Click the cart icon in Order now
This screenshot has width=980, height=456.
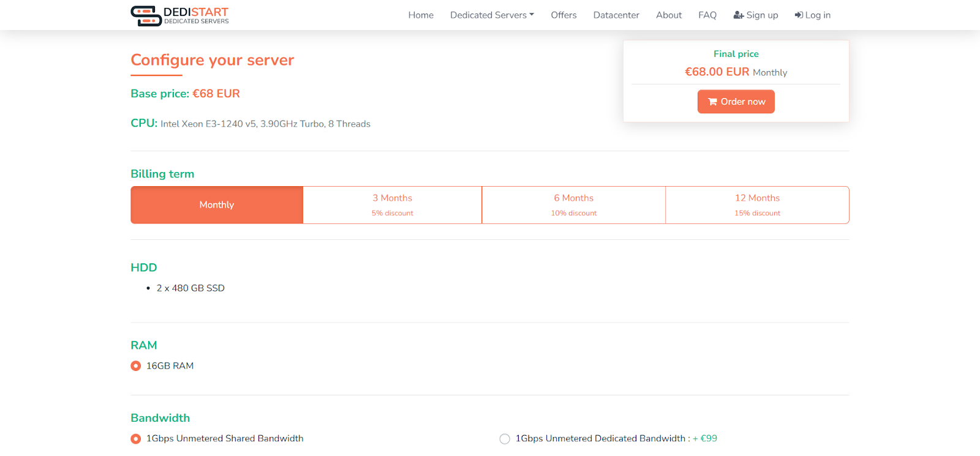click(x=712, y=102)
